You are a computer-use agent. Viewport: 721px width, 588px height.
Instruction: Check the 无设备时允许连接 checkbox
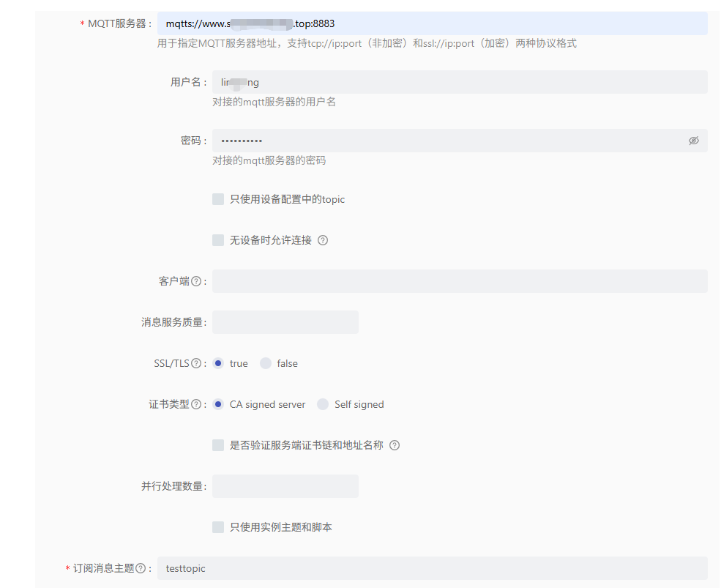tap(218, 240)
